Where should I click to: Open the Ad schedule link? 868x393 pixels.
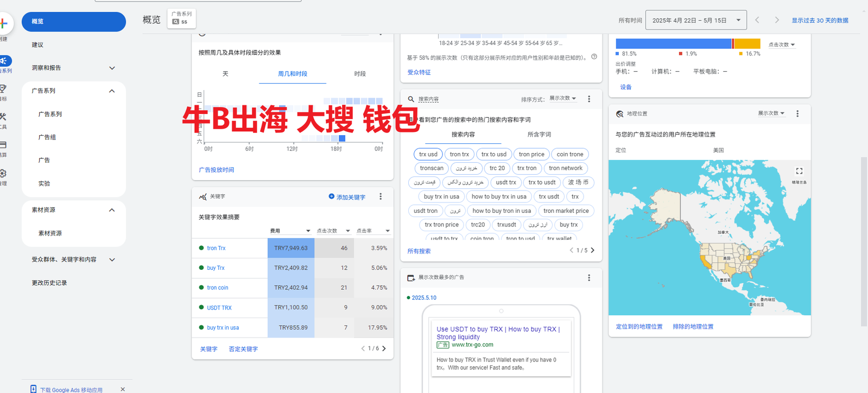pyautogui.click(x=217, y=170)
